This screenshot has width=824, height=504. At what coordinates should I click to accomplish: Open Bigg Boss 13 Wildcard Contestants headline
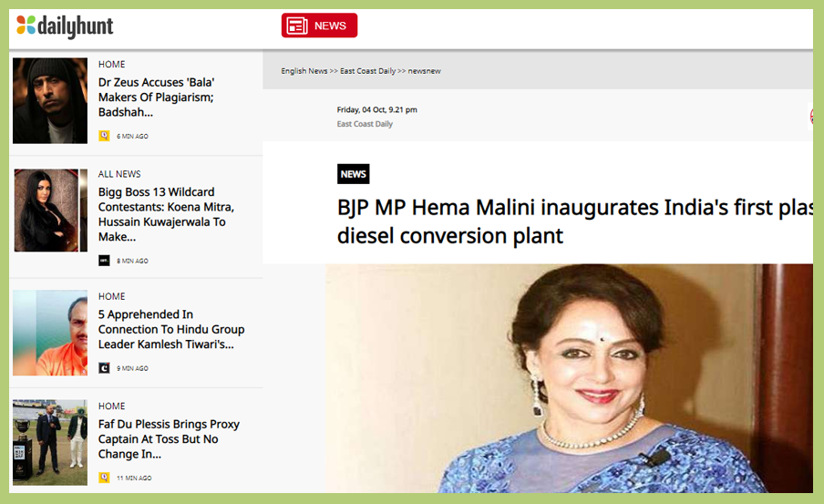click(x=166, y=214)
